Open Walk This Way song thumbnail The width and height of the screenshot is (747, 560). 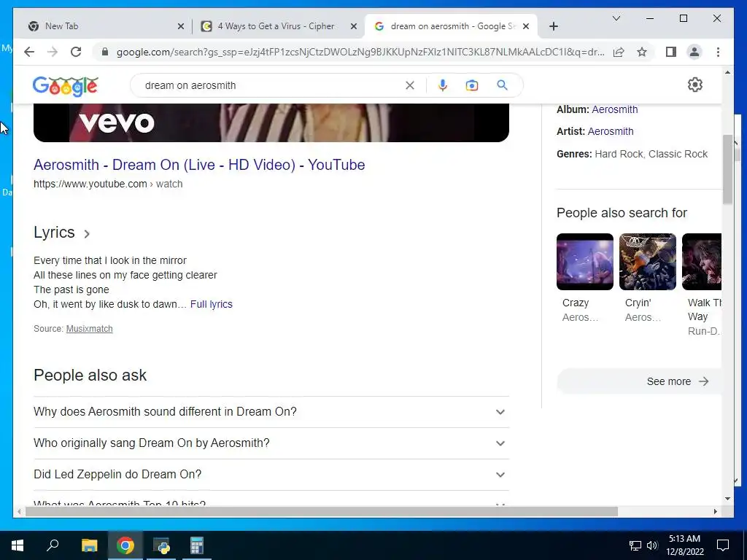[x=702, y=262]
